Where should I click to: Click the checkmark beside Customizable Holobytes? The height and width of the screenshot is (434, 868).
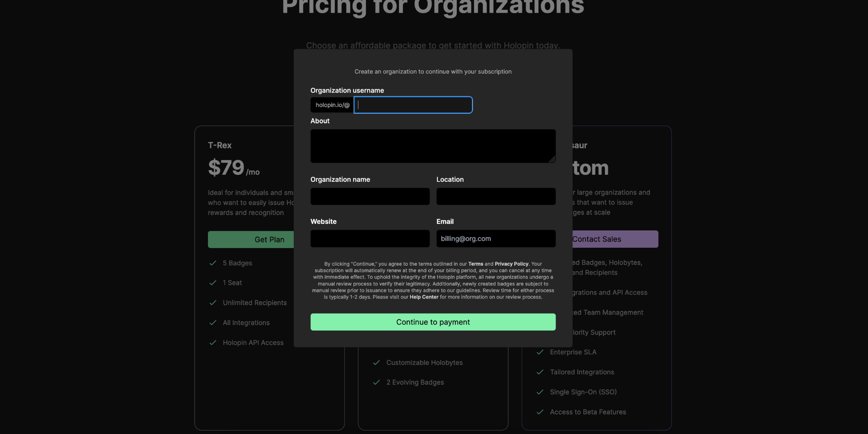pyautogui.click(x=376, y=362)
